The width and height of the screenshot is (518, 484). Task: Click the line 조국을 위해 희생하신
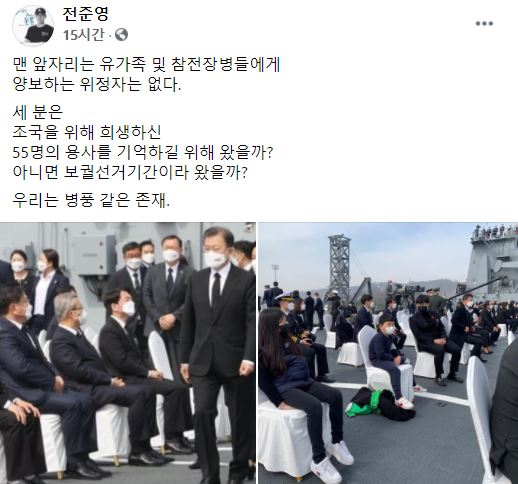87,132
